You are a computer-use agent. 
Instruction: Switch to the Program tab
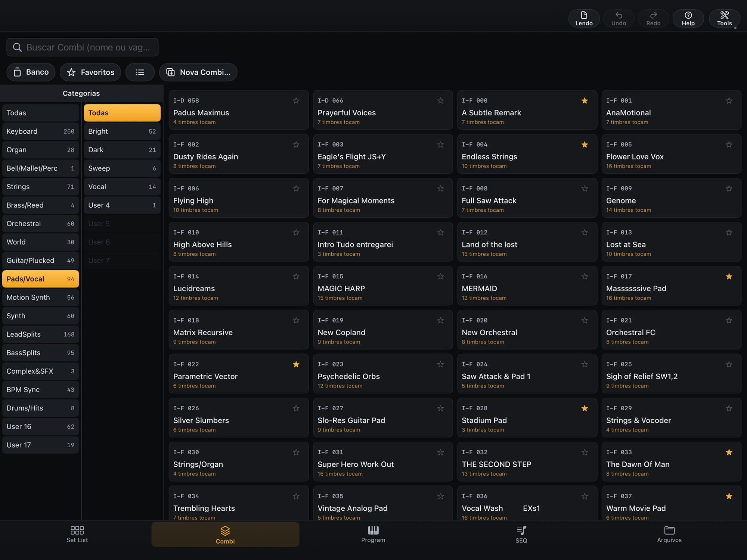(x=373, y=535)
